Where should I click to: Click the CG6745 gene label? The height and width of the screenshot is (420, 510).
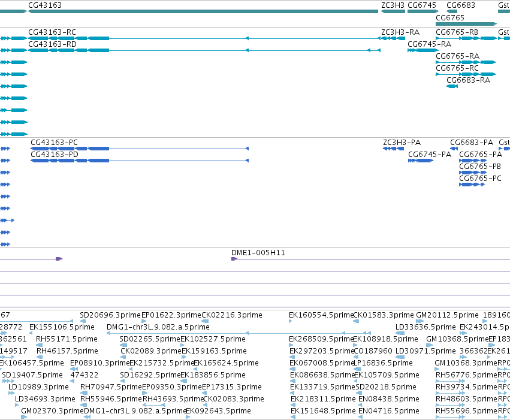[x=422, y=5]
